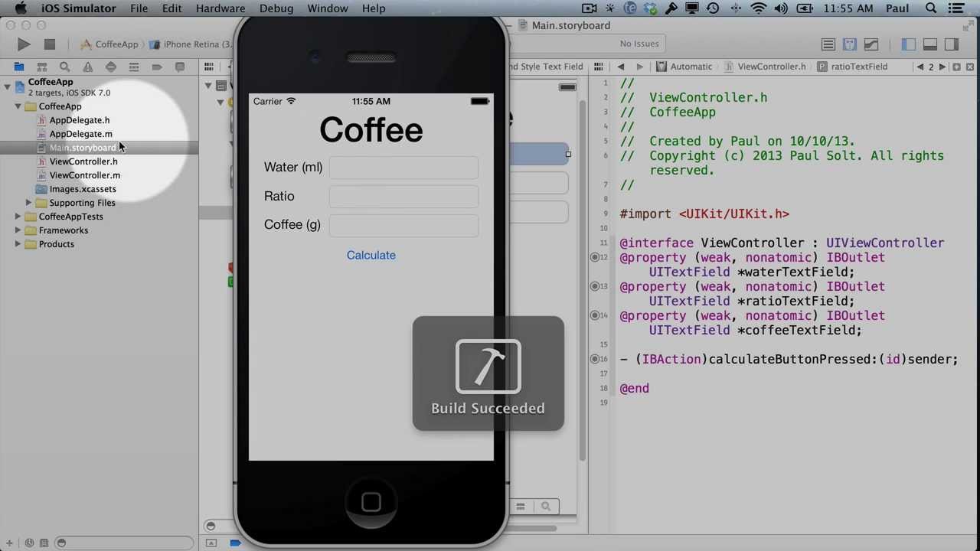Open the Project navigator folder icon
This screenshot has height=551, width=980.
(x=19, y=67)
